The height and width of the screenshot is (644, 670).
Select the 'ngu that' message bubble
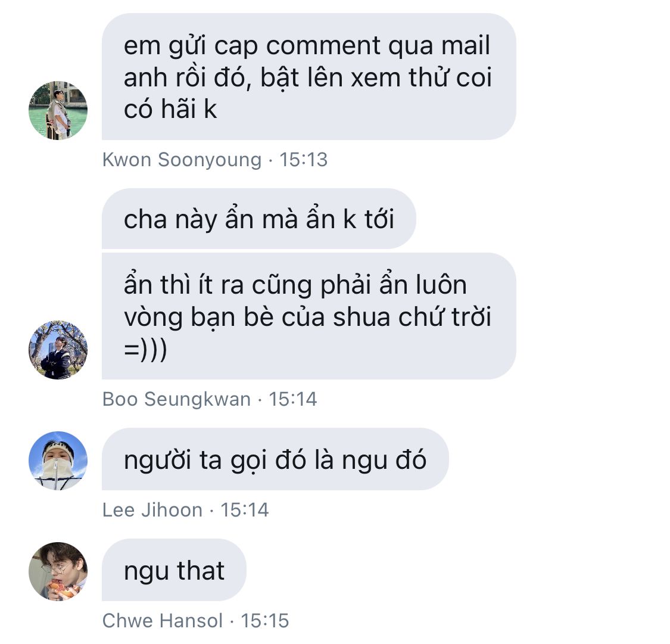(174, 570)
